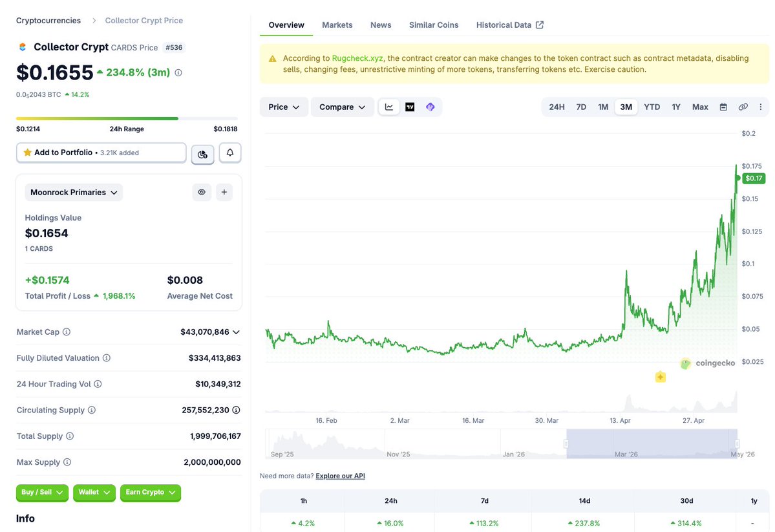This screenshot has width=775, height=532.
Task: Click the #536 rank badge
Action: tap(173, 47)
